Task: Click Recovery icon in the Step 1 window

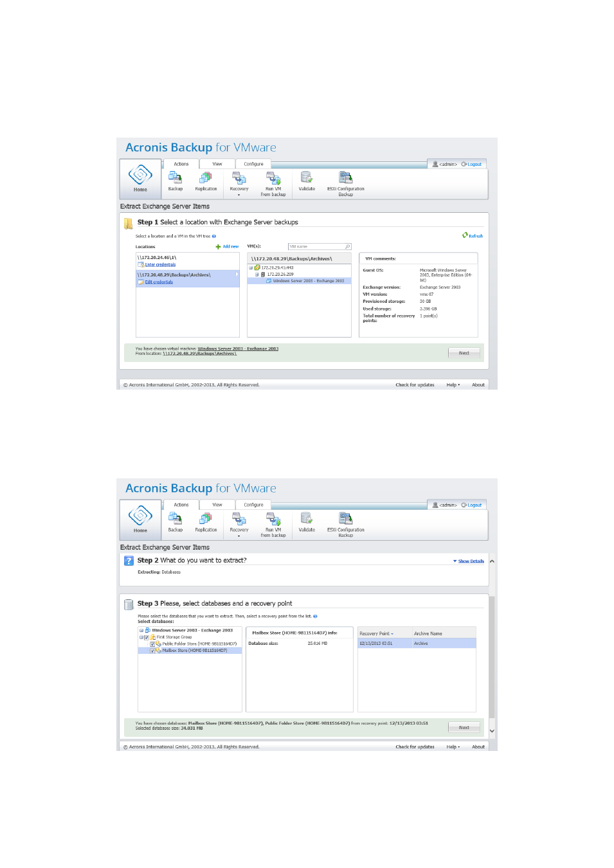Action: tap(239, 177)
